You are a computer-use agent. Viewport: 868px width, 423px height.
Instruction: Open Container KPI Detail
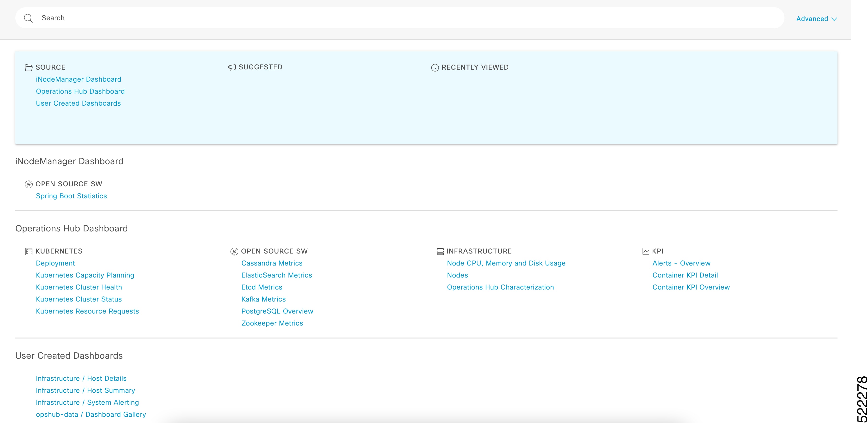[x=685, y=276]
